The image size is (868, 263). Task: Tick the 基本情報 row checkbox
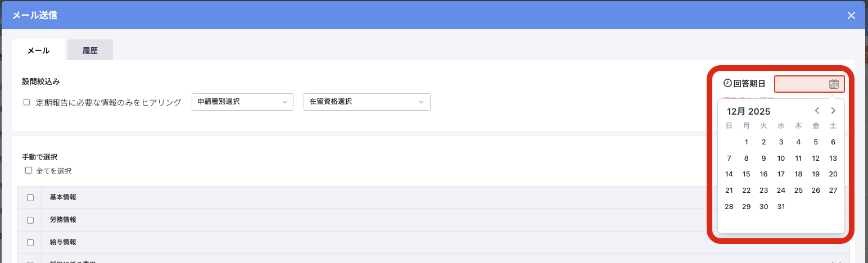click(30, 197)
